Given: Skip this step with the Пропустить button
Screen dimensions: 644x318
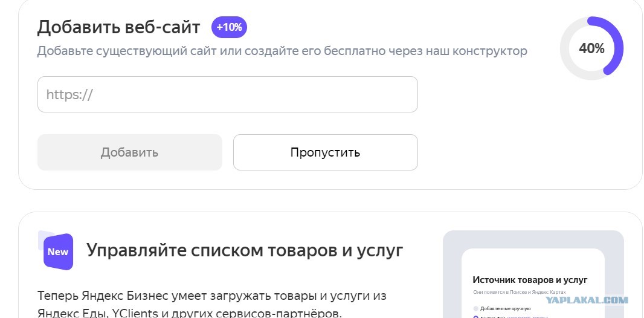Looking at the screenshot, I should click(325, 152).
